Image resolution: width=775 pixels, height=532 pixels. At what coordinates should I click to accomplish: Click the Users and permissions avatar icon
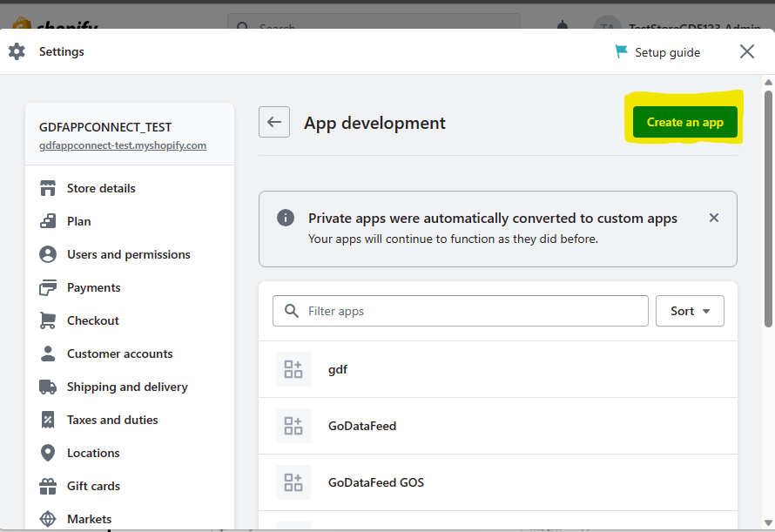point(48,254)
